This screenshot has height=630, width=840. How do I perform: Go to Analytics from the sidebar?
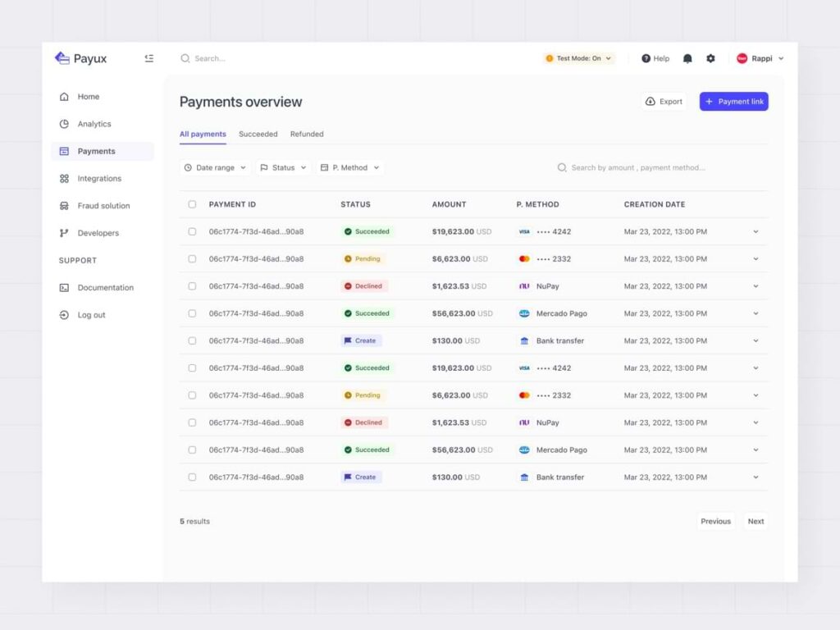click(x=93, y=123)
